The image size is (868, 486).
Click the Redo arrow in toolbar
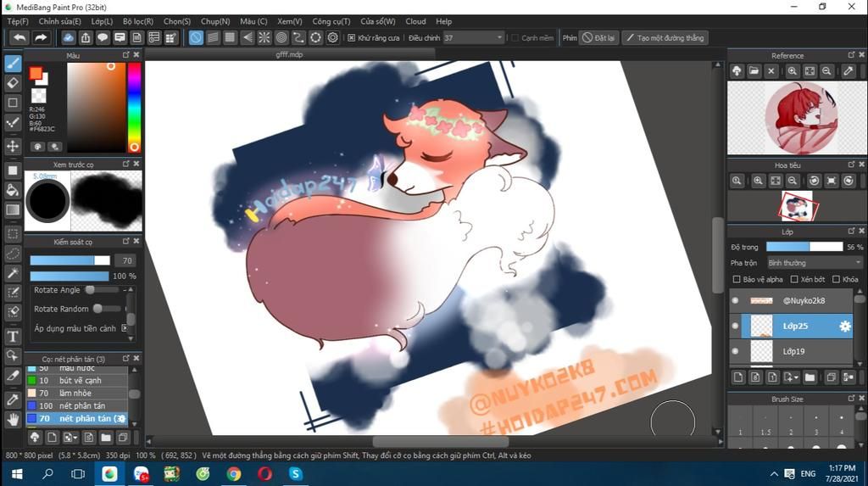click(x=41, y=37)
